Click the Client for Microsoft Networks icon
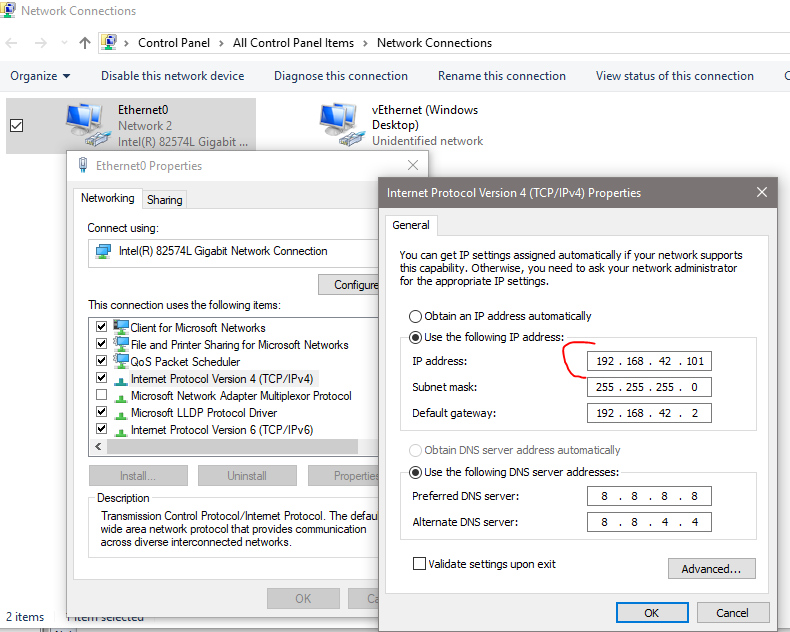 [x=121, y=327]
